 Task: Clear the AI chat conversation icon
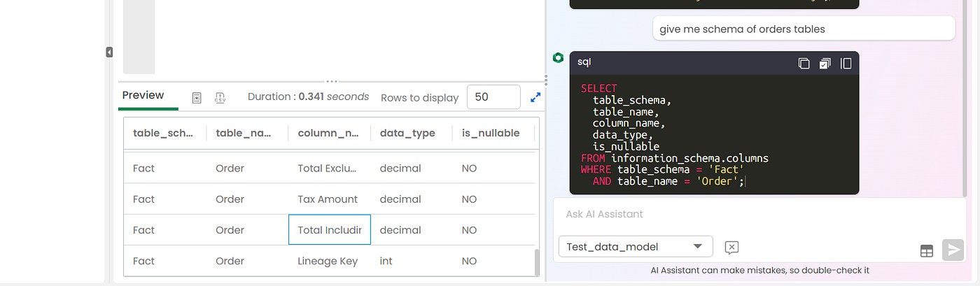(731, 247)
